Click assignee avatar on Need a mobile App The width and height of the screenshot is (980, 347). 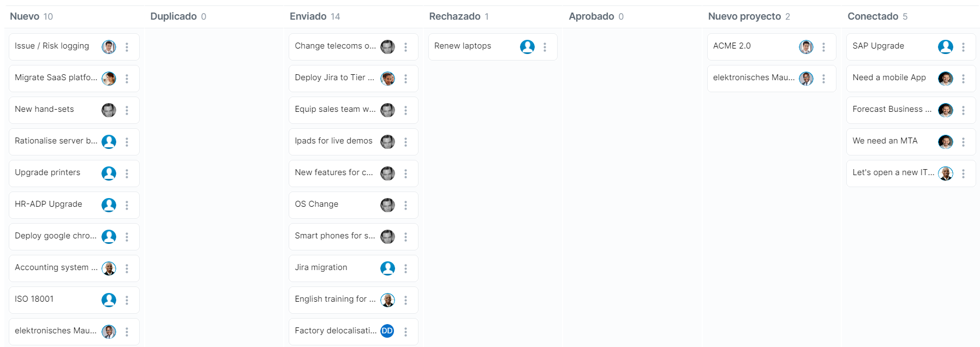945,79
